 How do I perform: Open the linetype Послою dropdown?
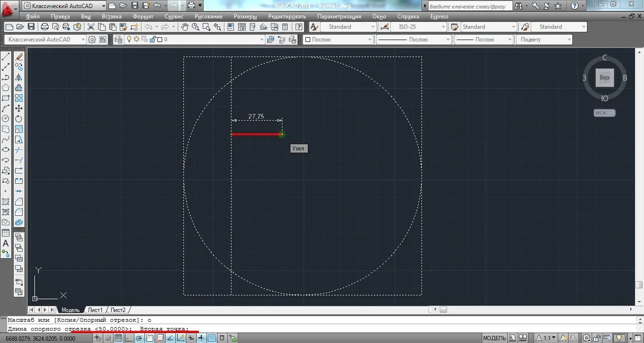click(413, 40)
